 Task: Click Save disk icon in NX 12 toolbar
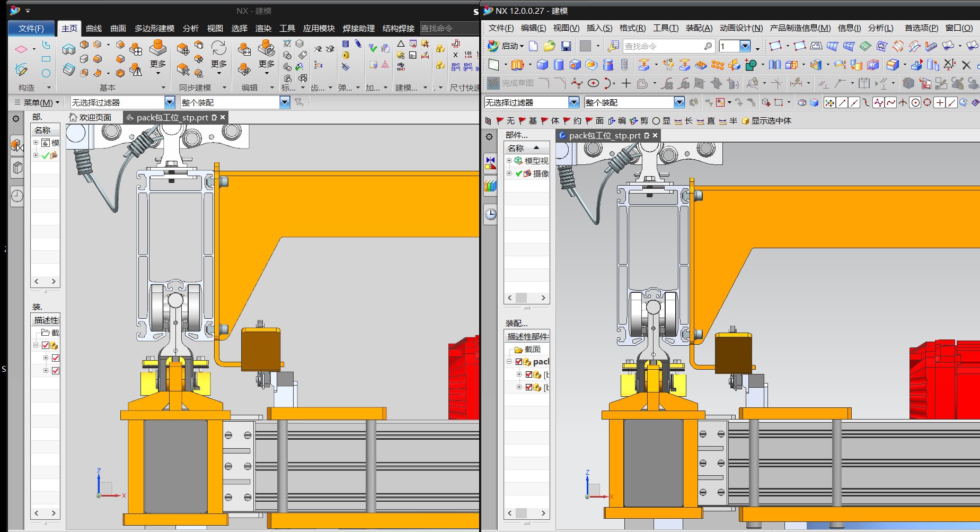pyautogui.click(x=566, y=46)
